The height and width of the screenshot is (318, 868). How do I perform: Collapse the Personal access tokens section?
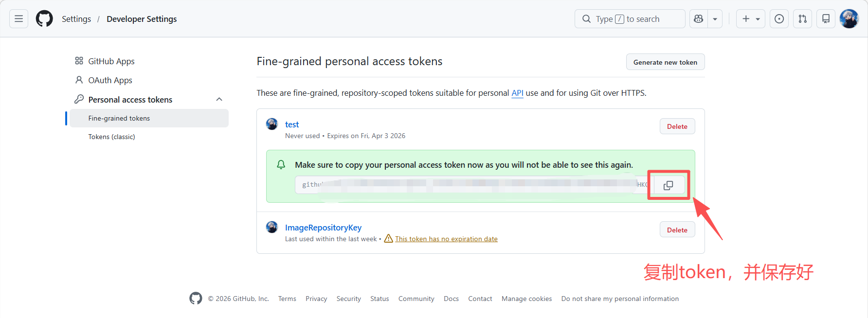219,99
